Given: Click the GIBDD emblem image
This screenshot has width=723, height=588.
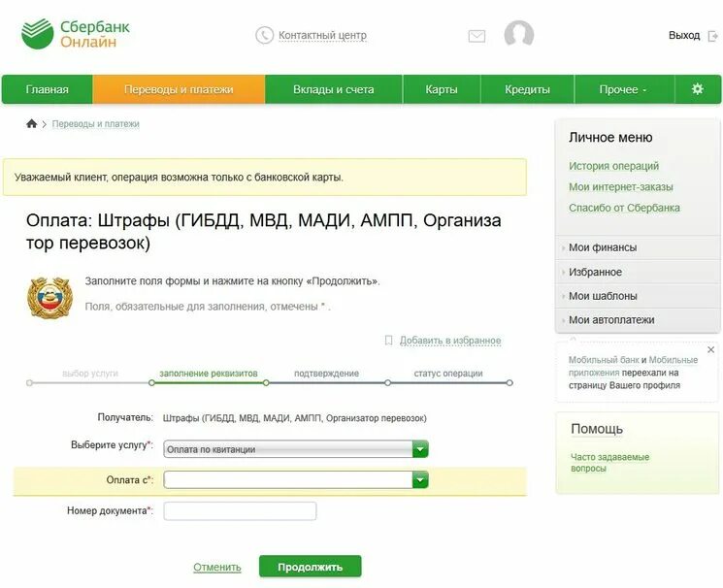Looking at the screenshot, I should pos(49,298).
